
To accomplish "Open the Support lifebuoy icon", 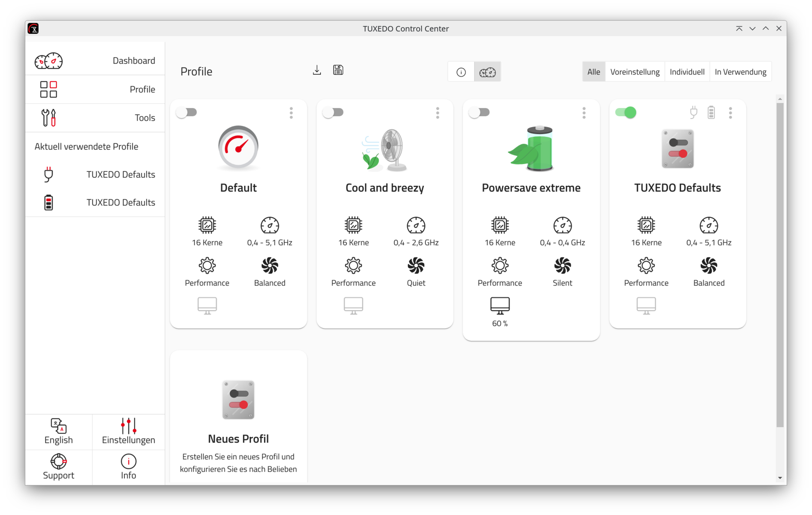I will click(58, 461).
